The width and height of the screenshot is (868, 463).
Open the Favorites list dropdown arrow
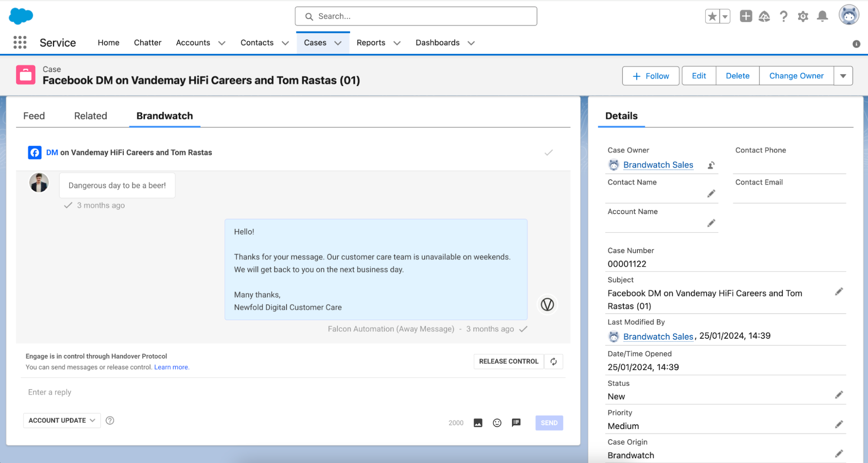(725, 17)
